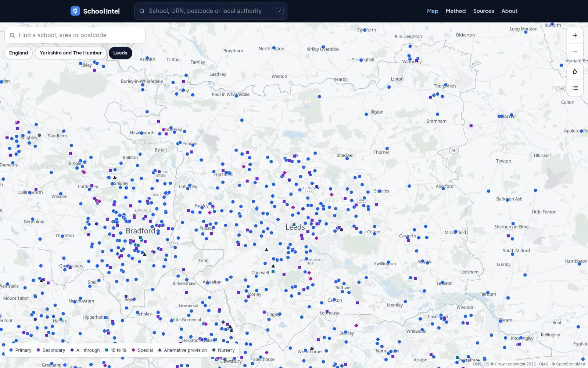
Task: Click the slash shortcut badge in header search
Action: 280,11
